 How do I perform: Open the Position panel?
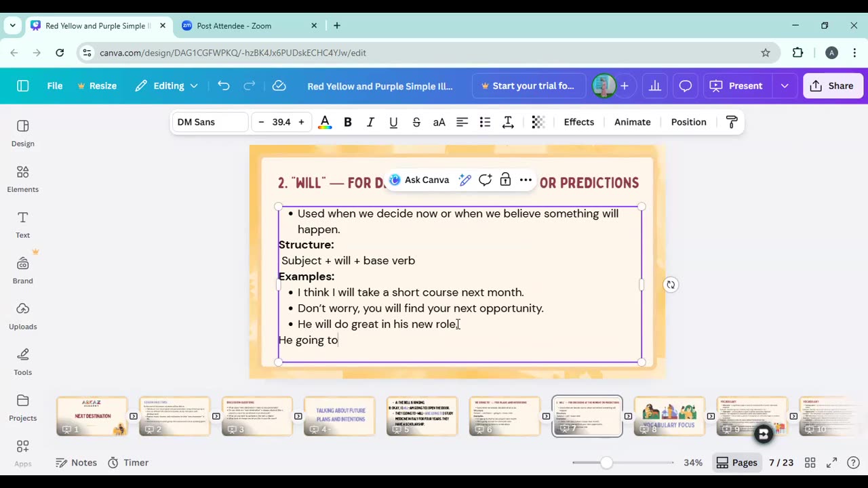click(x=689, y=122)
